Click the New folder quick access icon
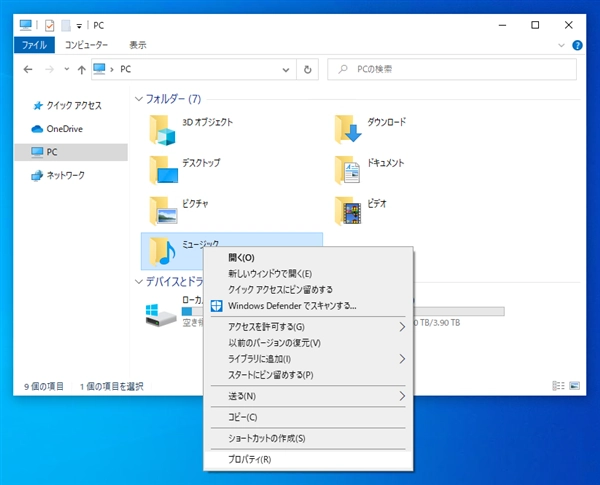The height and width of the screenshot is (485, 600). pyautogui.click(x=66, y=26)
